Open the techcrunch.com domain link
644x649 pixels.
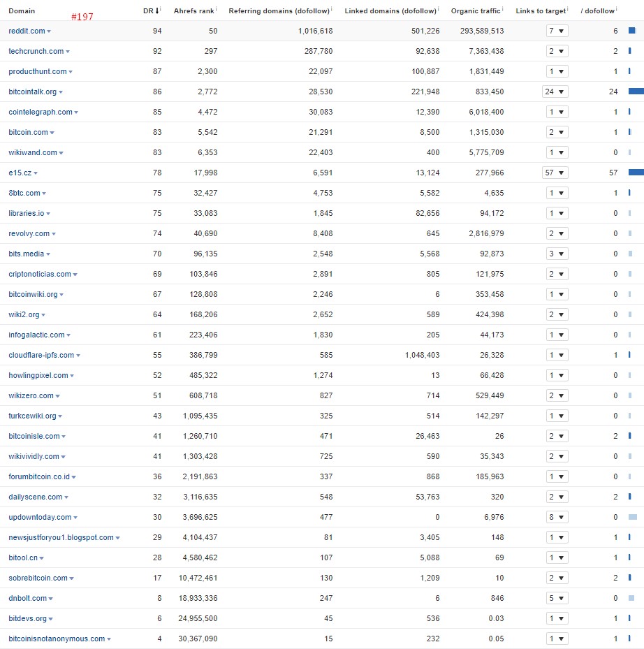tap(36, 51)
